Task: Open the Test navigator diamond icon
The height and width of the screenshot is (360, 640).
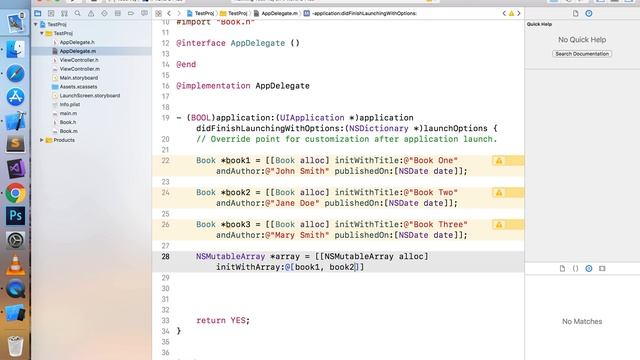Action: 104,13
